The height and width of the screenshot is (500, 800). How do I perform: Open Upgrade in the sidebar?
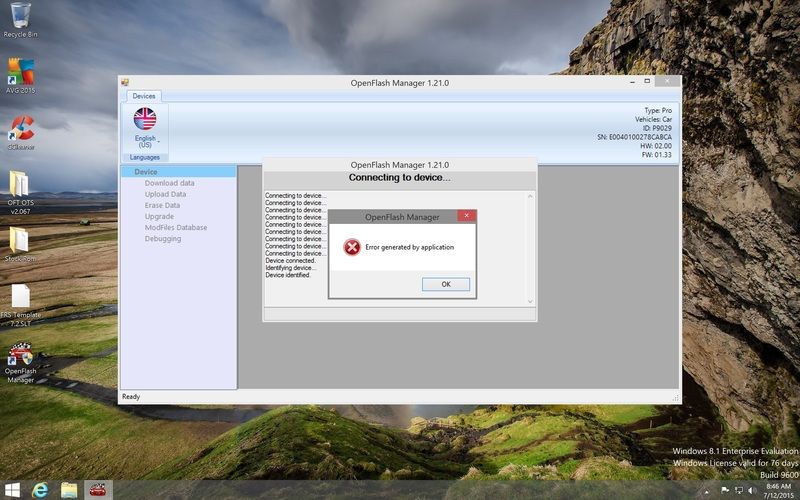pyautogui.click(x=159, y=216)
